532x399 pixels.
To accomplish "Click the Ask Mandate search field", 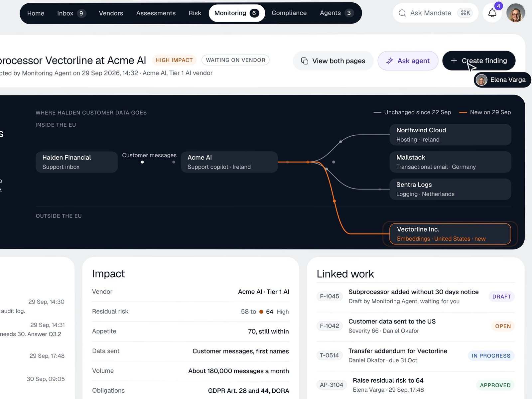I will click(x=435, y=13).
